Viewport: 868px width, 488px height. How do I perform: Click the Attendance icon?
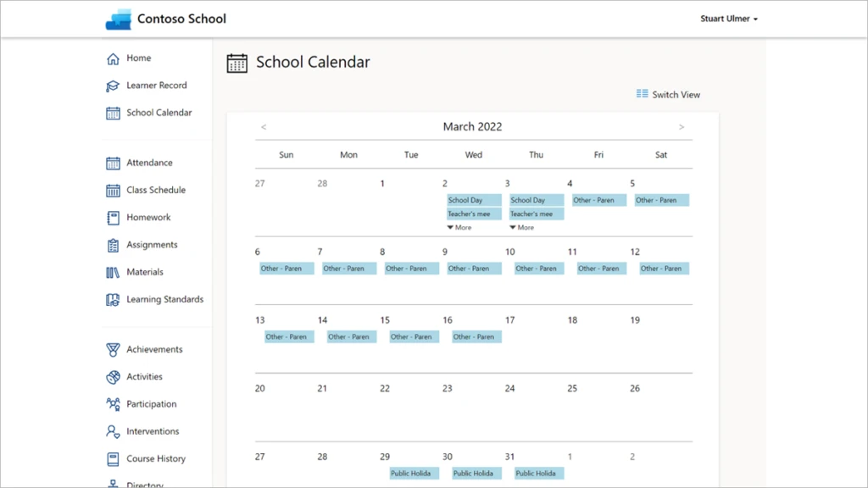pos(113,162)
